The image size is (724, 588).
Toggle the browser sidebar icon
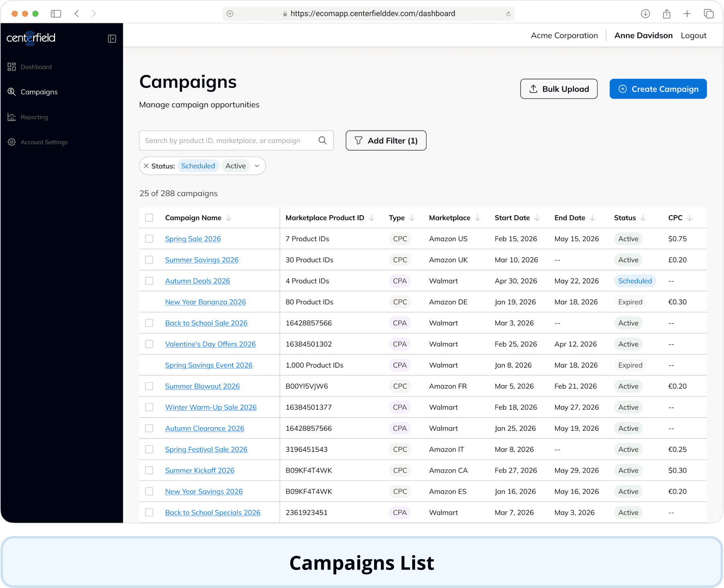(x=56, y=14)
